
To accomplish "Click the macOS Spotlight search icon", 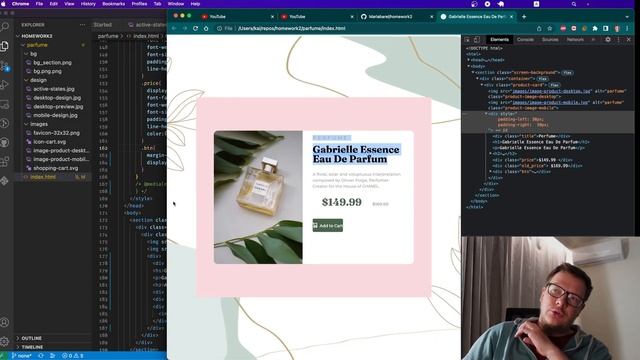I will click(574, 4).
